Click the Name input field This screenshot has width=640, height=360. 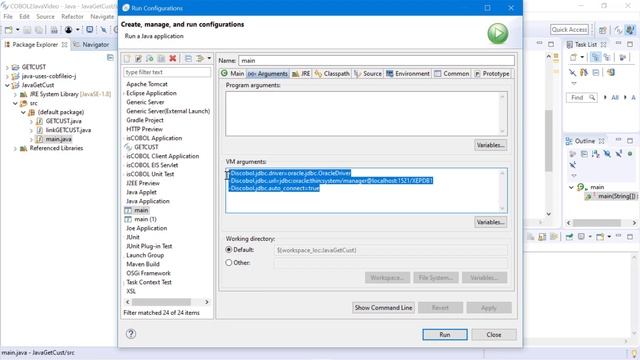tap(376, 60)
